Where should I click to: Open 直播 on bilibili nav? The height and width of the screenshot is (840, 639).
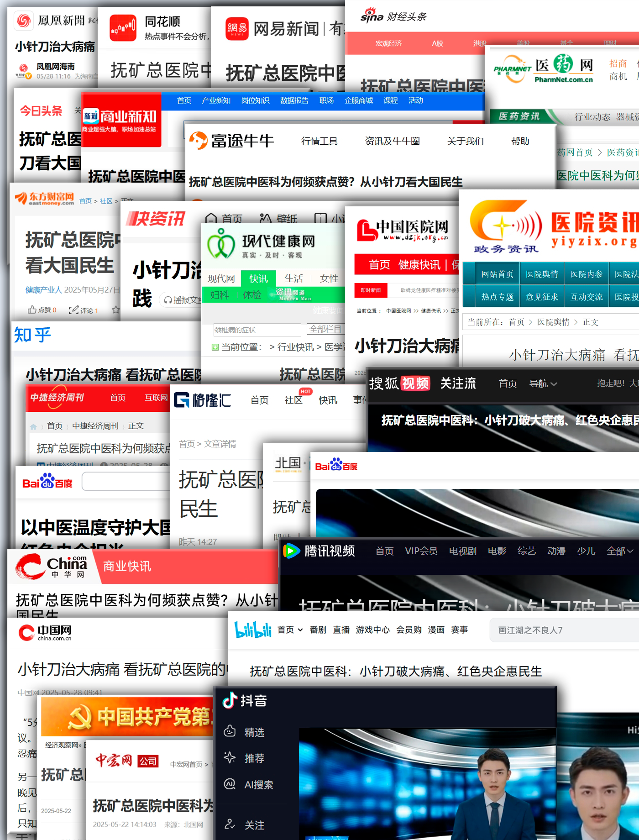[341, 630]
